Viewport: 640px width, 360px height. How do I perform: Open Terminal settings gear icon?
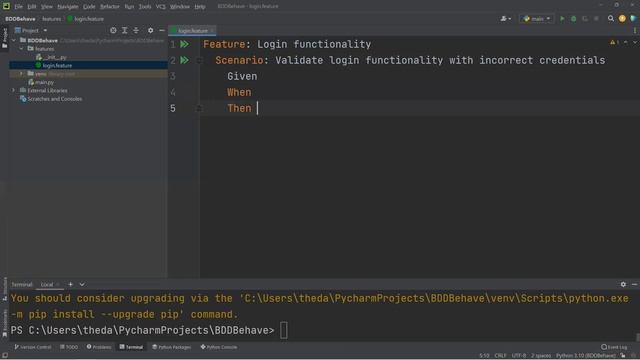(x=623, y=284)
